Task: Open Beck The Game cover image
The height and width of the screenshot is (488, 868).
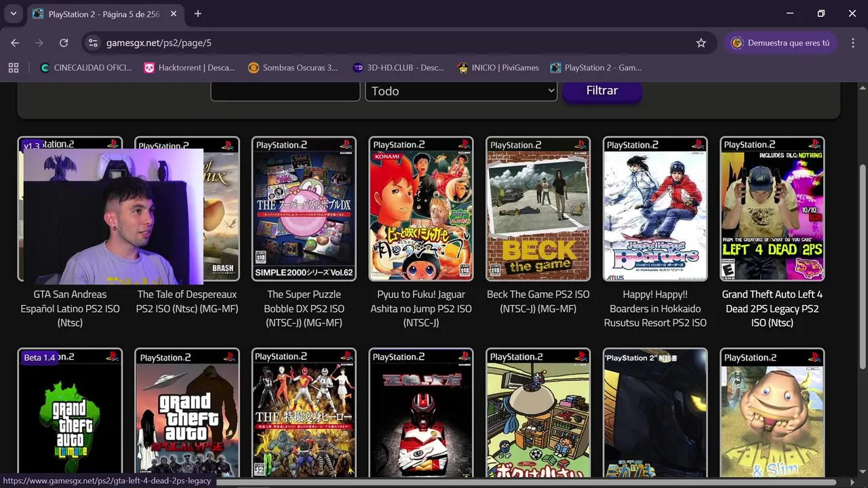Action: (538, 209)
